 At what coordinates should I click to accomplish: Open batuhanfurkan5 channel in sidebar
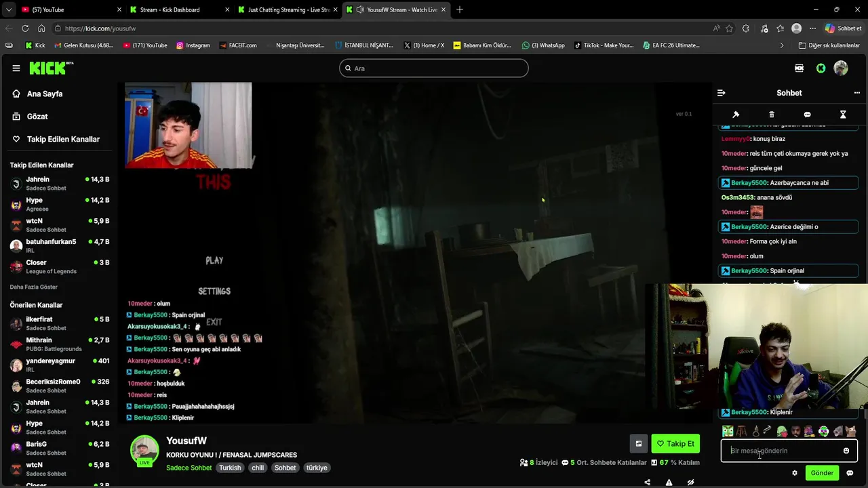point(60,245)
